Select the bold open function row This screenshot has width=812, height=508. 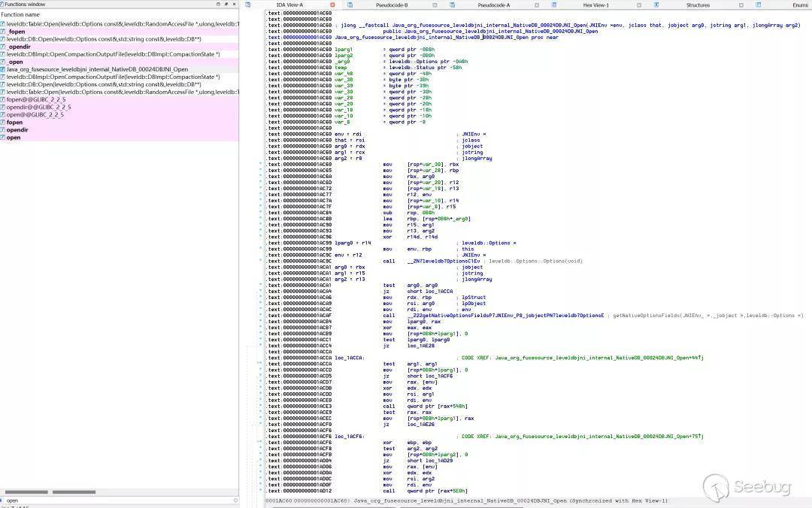pyautogui.click(x=120, y=138)
